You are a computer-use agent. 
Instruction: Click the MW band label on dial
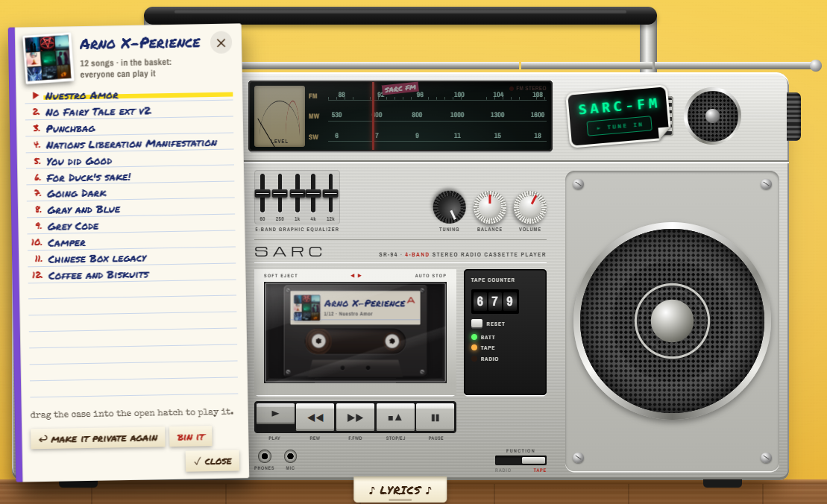314,116
